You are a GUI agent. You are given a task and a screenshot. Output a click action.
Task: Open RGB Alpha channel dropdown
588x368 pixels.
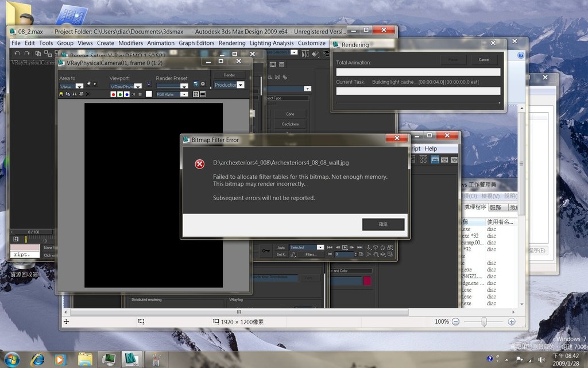pos(184,94)
